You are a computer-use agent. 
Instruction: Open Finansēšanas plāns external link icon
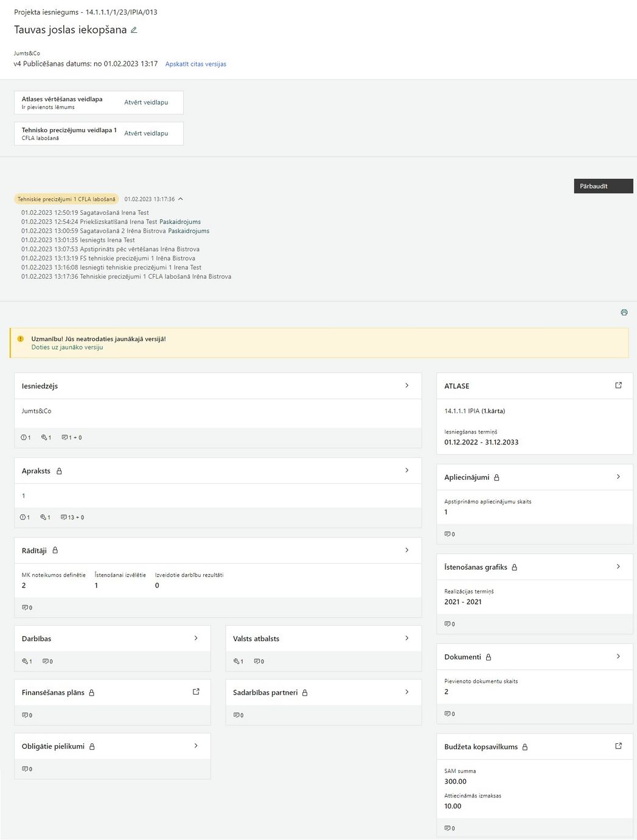(196, 692)
